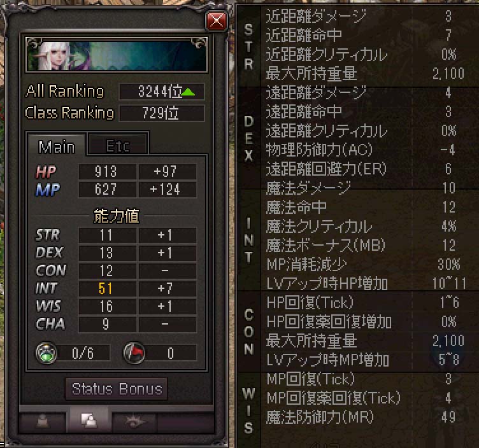Select the INT value 51 field

coord(107,288)
